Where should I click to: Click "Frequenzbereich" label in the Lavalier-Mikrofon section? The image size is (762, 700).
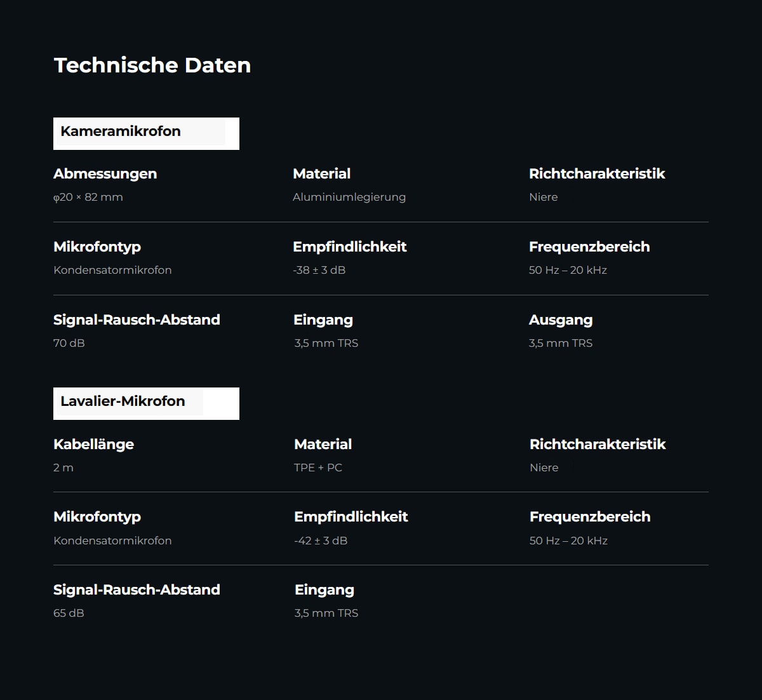point(590,517)
